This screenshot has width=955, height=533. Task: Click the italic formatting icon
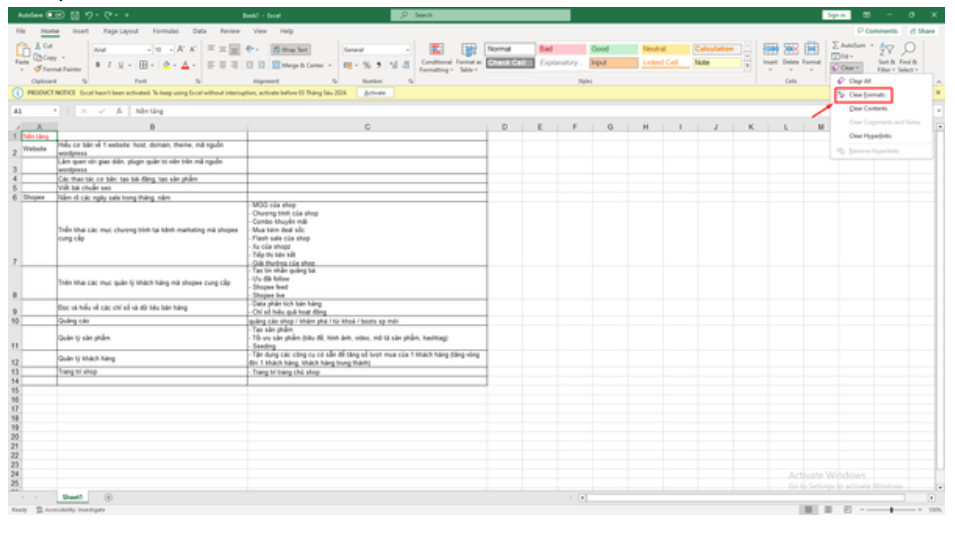point(109,65)
